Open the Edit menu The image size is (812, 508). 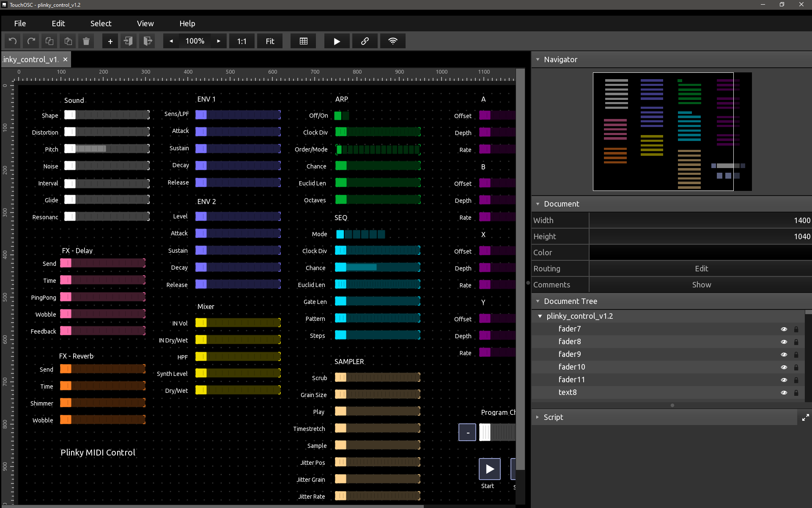click(58, 24)
